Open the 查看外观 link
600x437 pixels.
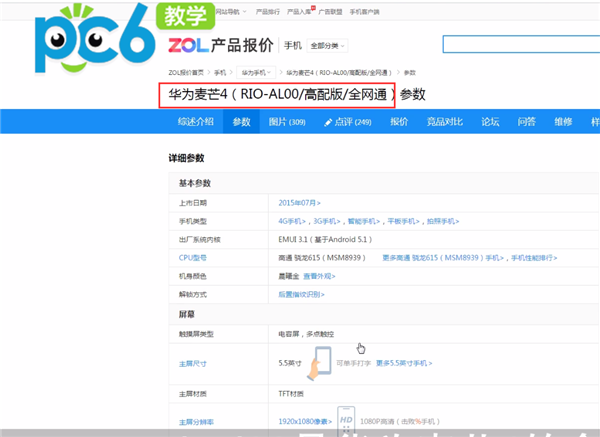[x=319, y=276]
